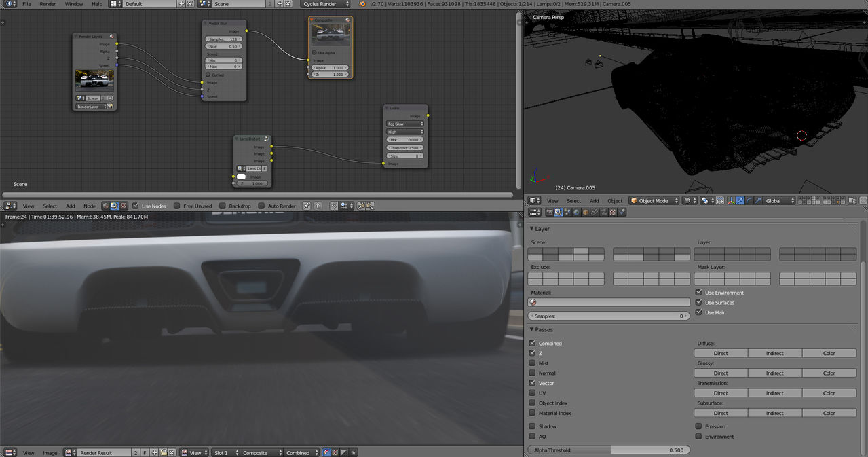Open the Texture properties checker tab icon
This screenshot has height=457, width=868.
tap(613, 213)
